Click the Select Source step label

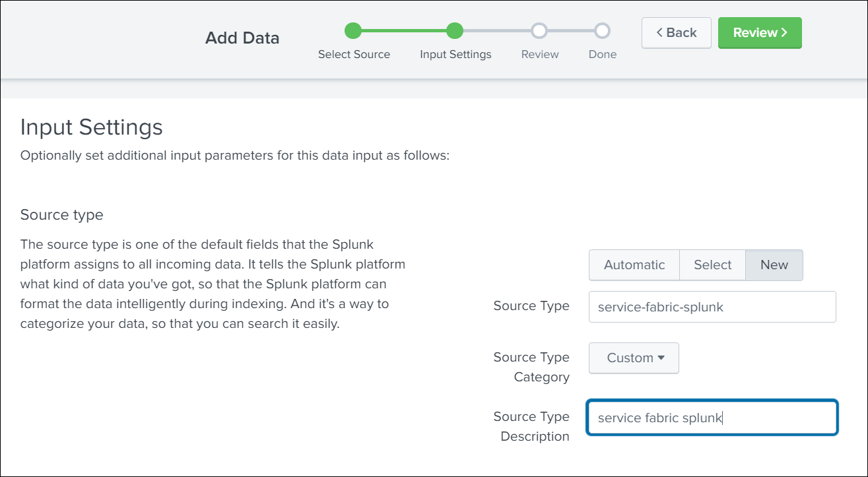click(x=354, y=54)
